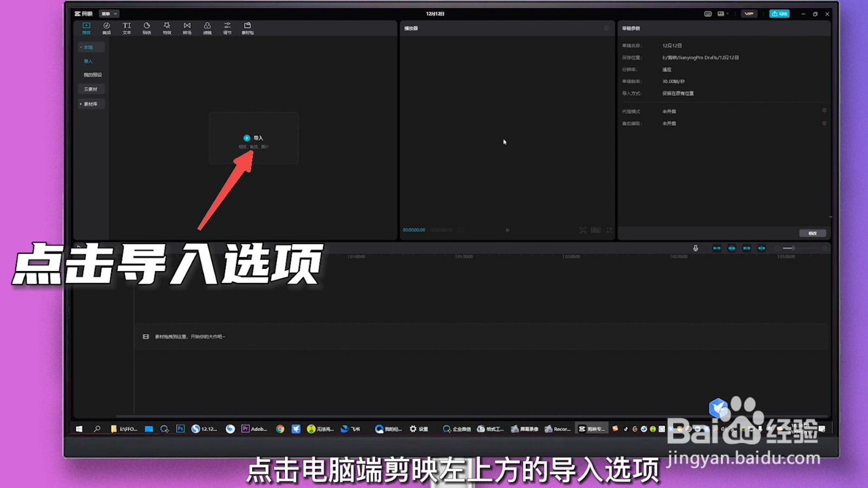The width and height of the screenshot is (868, 488).
Task: Toggle the main track magnetic snap button
Action: (716, 248)
